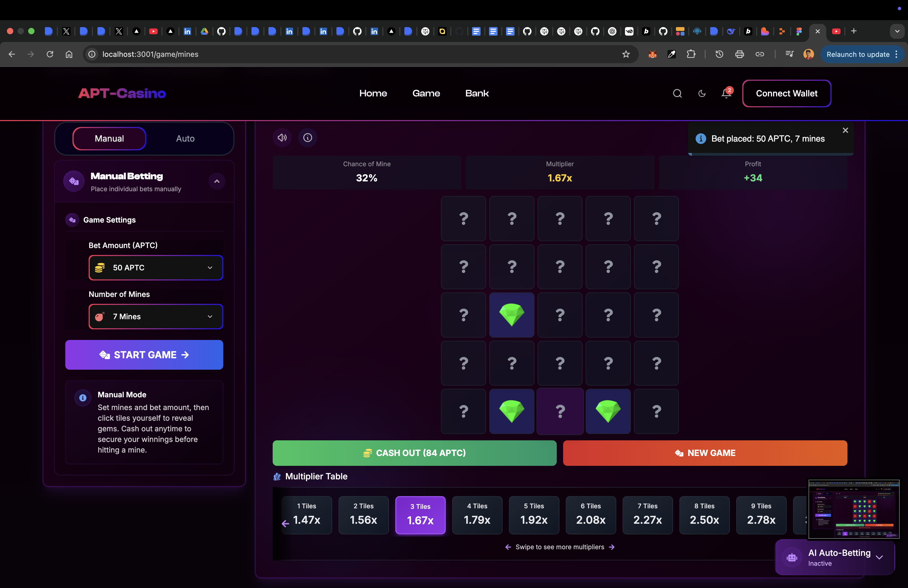Cash out 84 APTC
Image resolution: width=908 pixels, height=588 pixels.
click(x=414, y=453)
